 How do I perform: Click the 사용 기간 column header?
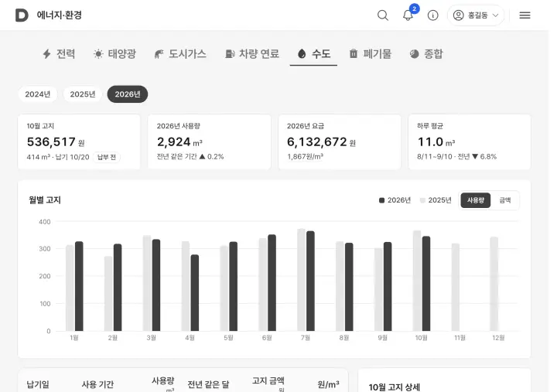[97, 384]
